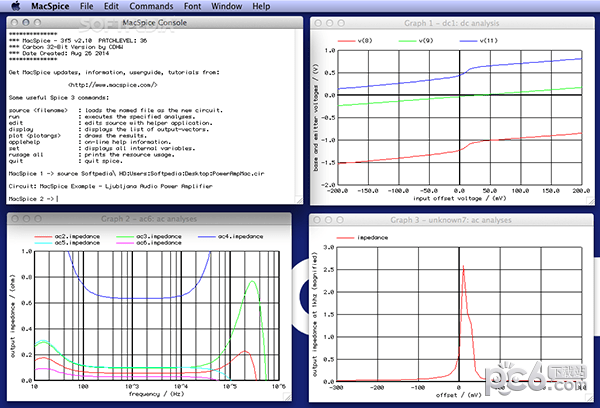Click the v(11) legend label

point(489,41)
